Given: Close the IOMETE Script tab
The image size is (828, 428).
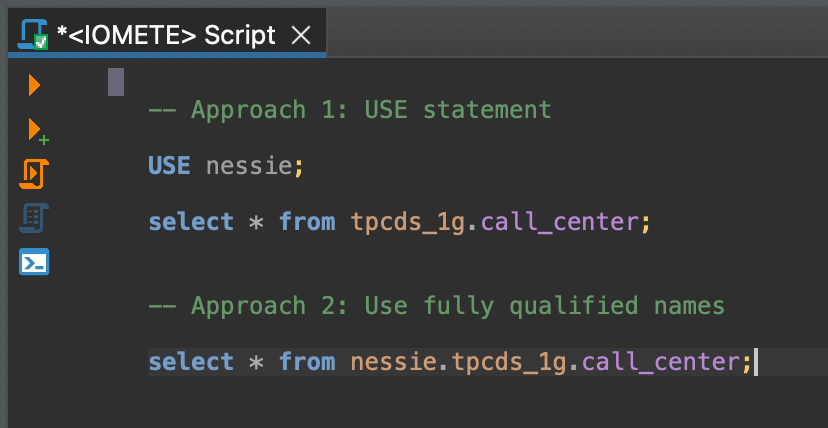Looking at the screenshot, I should click(x=301, y=36).
